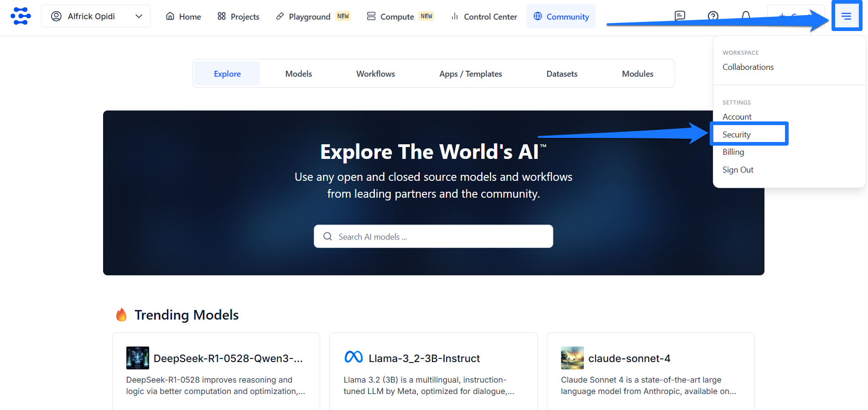Click the user avatar icon beside Alfrick Opidi
Viewport: 868px width, 410px height.
(x=56, y=16)
